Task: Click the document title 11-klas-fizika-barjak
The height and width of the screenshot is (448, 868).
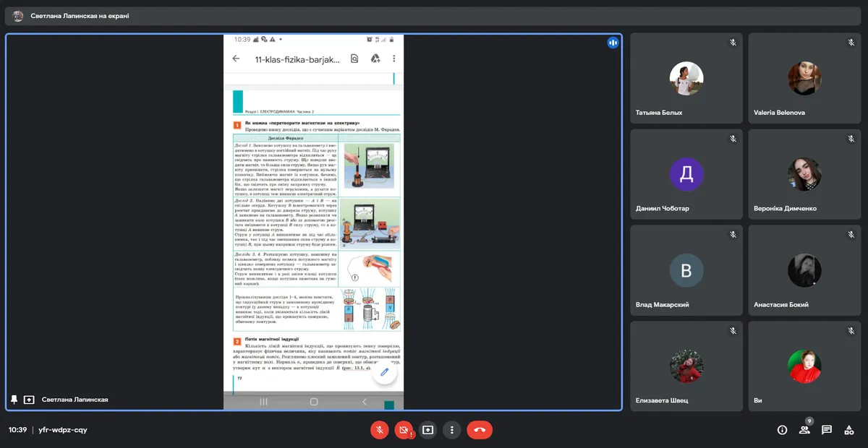Action: coord(297,59)
